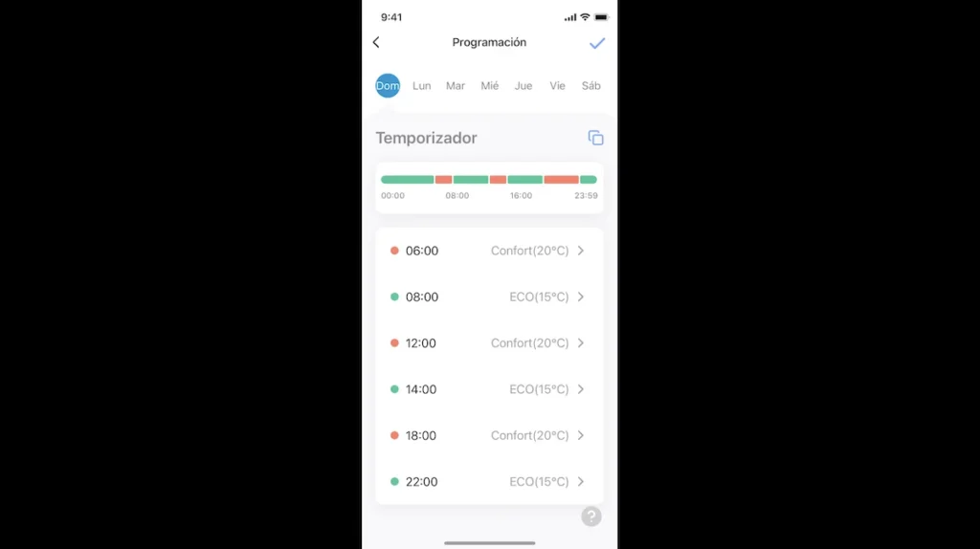Expand the 14:00 ECO(15°C) chevron
This screenshot has width=980, height=549.
click(581, 389)
